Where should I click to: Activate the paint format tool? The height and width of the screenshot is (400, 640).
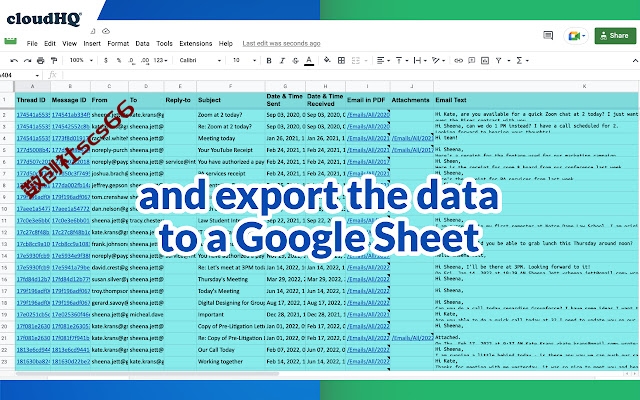[54, 60]
